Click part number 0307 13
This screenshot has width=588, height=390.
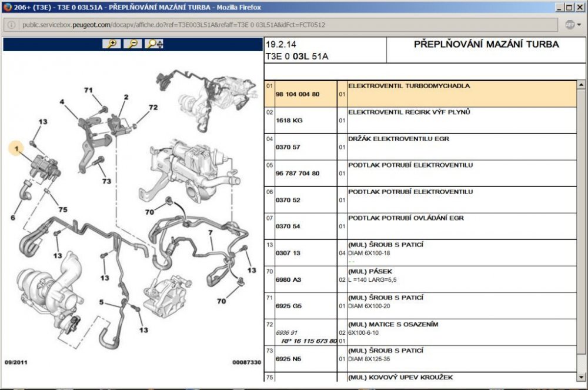point(288,253)
